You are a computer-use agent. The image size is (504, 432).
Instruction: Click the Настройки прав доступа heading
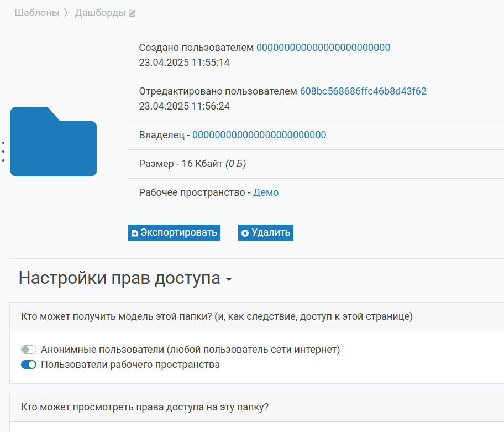pyautogui.click(x=119, y=278)
